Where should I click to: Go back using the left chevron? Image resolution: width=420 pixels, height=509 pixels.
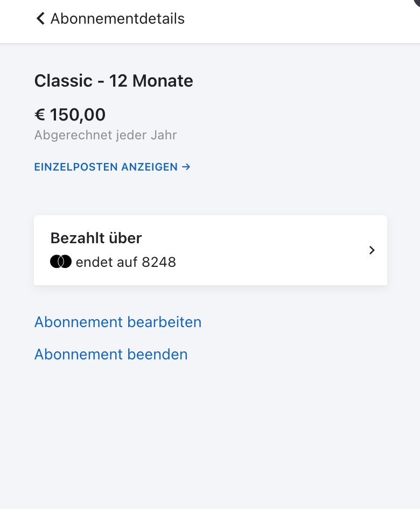click(x=40, y=18)
